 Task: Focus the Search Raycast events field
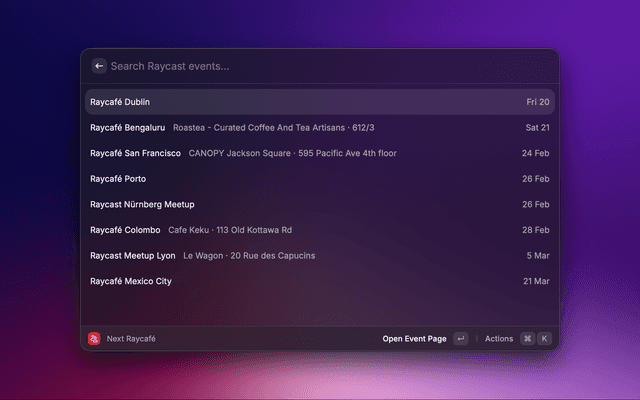[x=300, y=66]
